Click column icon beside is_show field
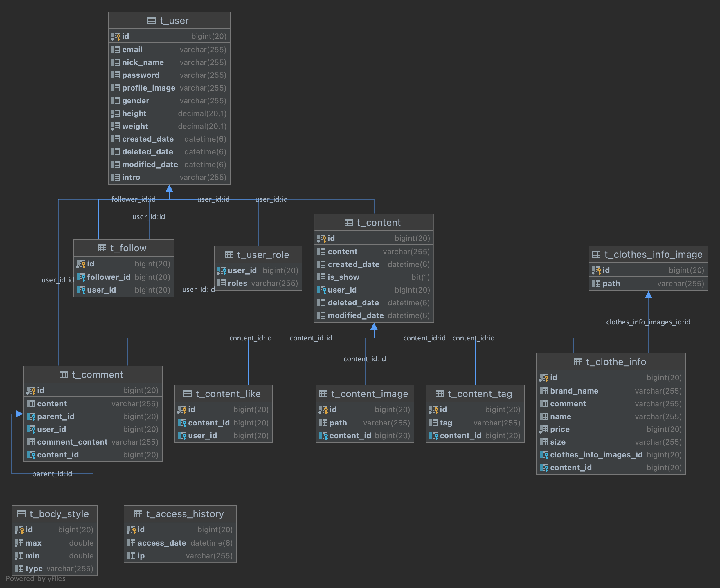 [321, 277]
